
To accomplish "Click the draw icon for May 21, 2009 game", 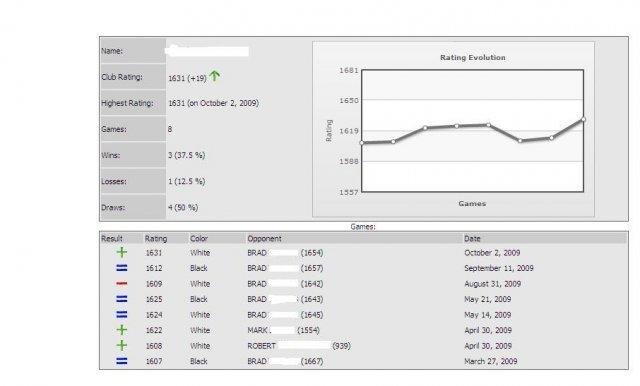I will point(122,299).
